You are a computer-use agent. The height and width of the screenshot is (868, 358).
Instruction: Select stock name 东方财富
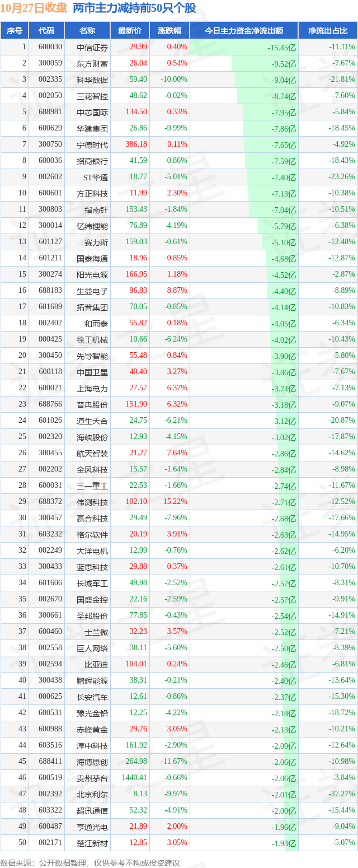[x=92, y=63]
